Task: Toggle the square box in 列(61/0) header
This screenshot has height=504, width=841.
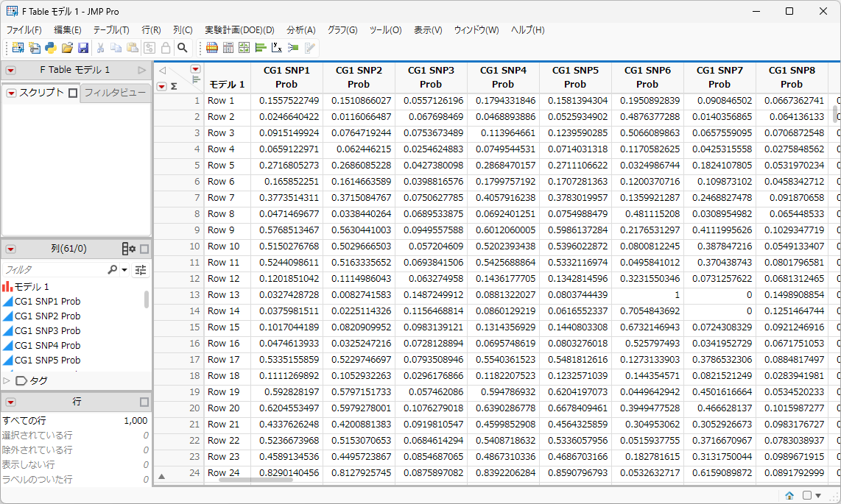Action: [144, 249]
